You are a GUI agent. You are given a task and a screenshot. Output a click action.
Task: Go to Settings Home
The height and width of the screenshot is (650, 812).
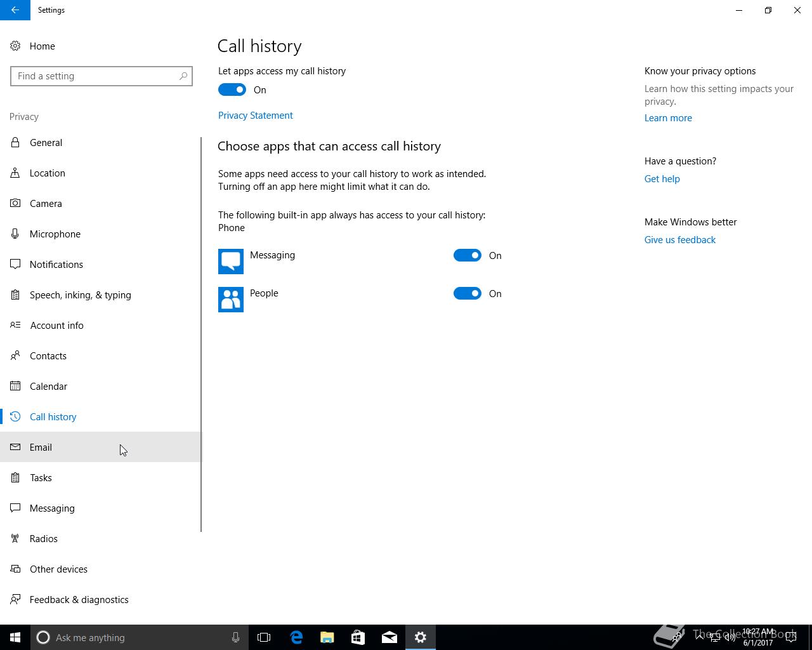pos(100,46)
